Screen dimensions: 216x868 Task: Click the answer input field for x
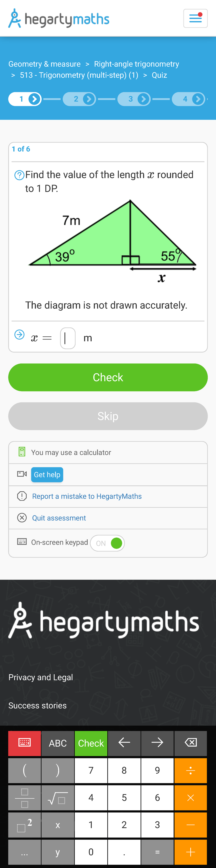[68, 338]
